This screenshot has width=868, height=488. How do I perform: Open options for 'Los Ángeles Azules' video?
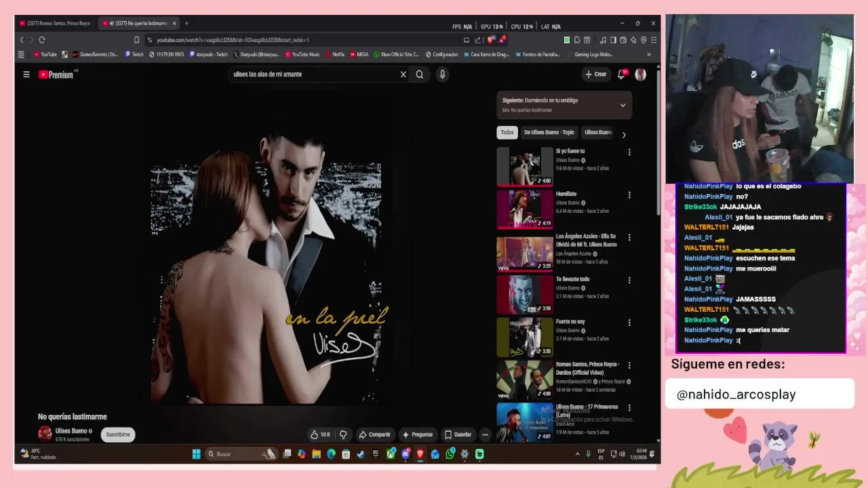(629, 238)
